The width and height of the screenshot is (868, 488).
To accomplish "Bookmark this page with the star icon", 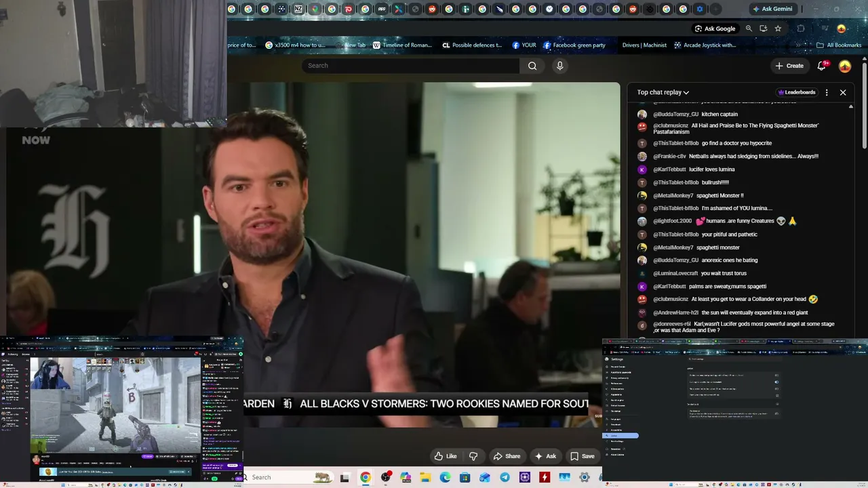I will [778, 28].
